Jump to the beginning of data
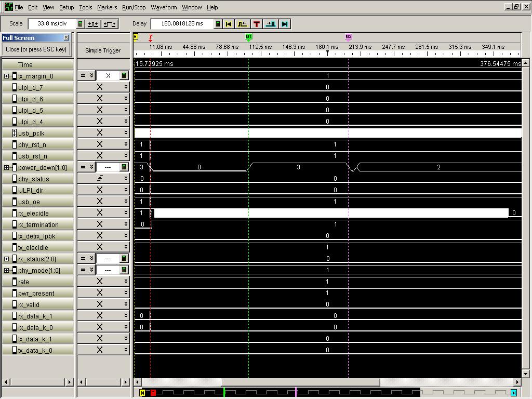Screen dimensions: 532x399 [229, 24]
